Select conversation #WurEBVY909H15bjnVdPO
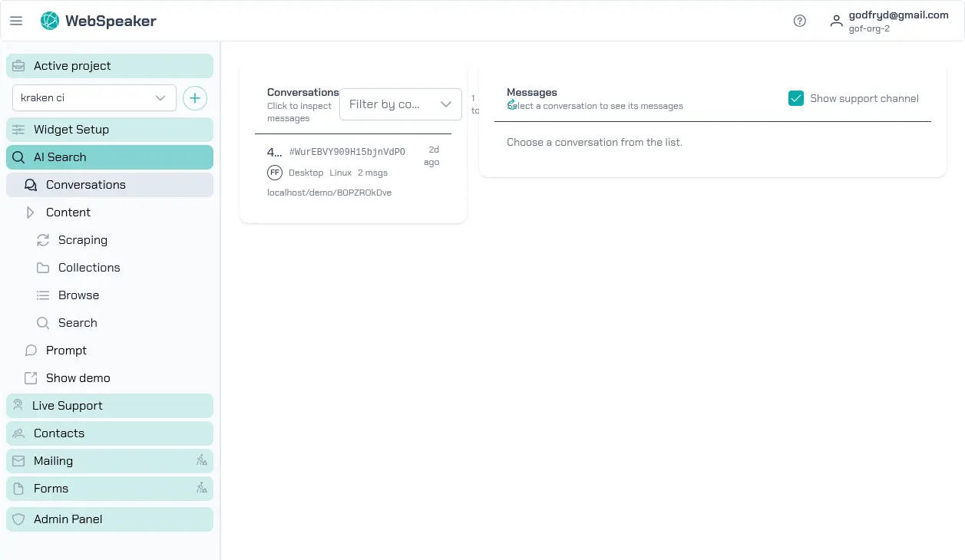Viewport: 965px width, 560px height. pos(346,152)
